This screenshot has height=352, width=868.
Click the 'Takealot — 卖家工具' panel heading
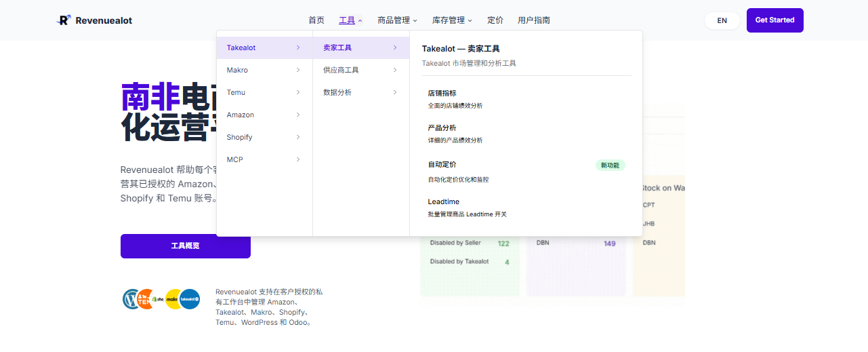(461, 49)
